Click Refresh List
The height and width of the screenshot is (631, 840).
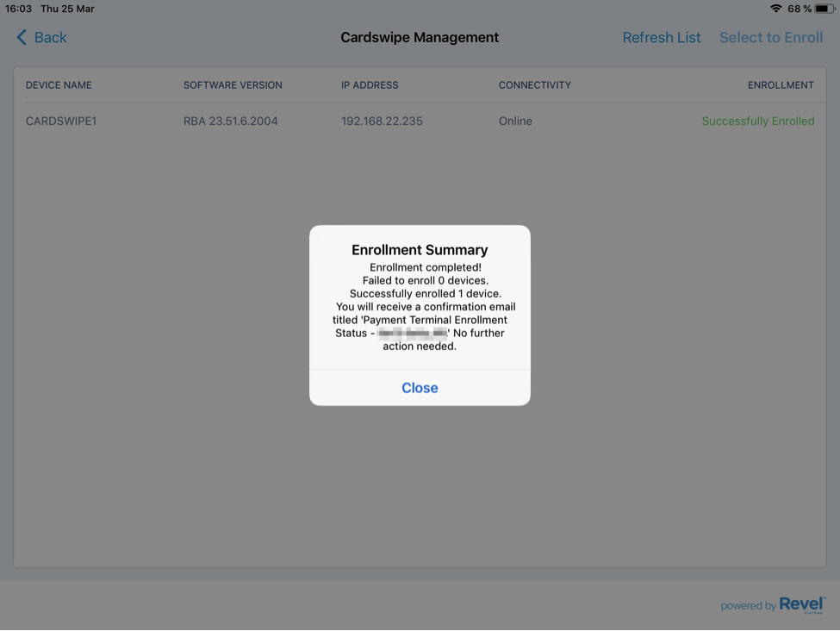click(x=661, y=37)
